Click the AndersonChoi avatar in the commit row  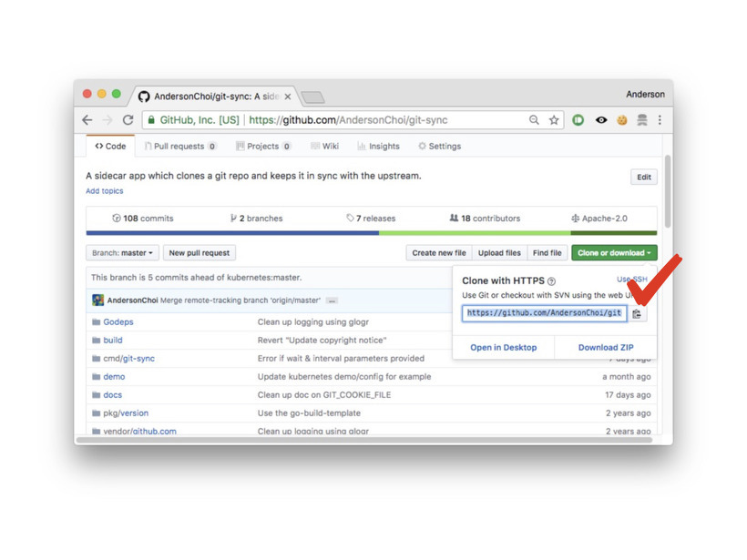tap(97, 300)
